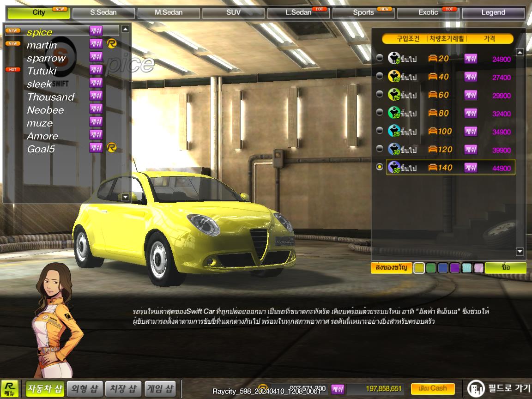Click the cash icon on the 24900 row
Image resolution: width=532 pixels, height=399 pixels.
point(471,59)
